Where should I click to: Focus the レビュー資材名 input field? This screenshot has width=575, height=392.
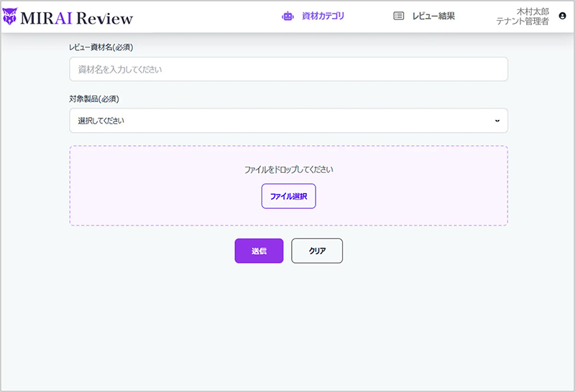(x=288, y=70)
